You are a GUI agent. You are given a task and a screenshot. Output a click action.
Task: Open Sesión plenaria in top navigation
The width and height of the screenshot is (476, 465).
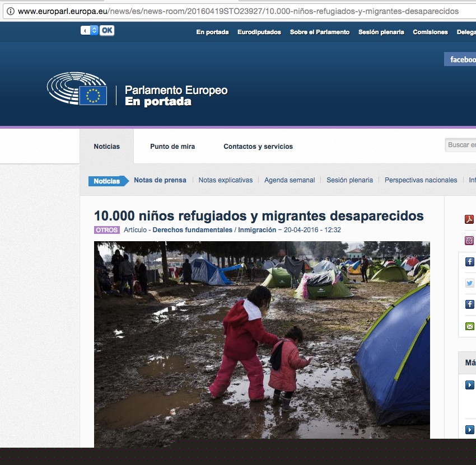pyautogui.click(x=381, y=32)
